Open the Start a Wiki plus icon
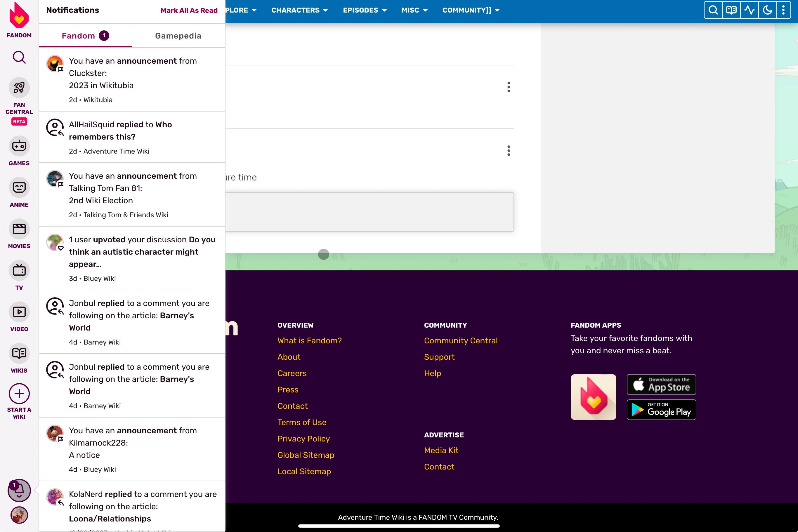Image resolution: width=798 pixels, height=532 pixels. pos(19,394)
